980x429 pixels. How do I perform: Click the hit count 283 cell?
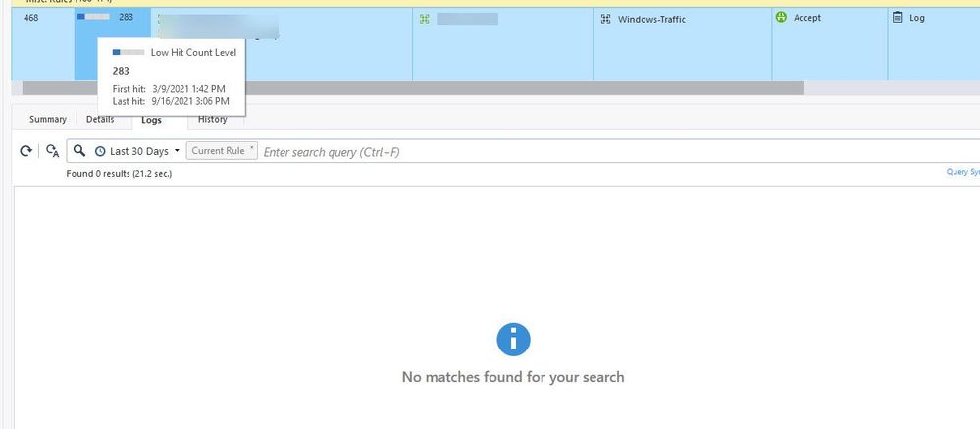click(113, 44)
